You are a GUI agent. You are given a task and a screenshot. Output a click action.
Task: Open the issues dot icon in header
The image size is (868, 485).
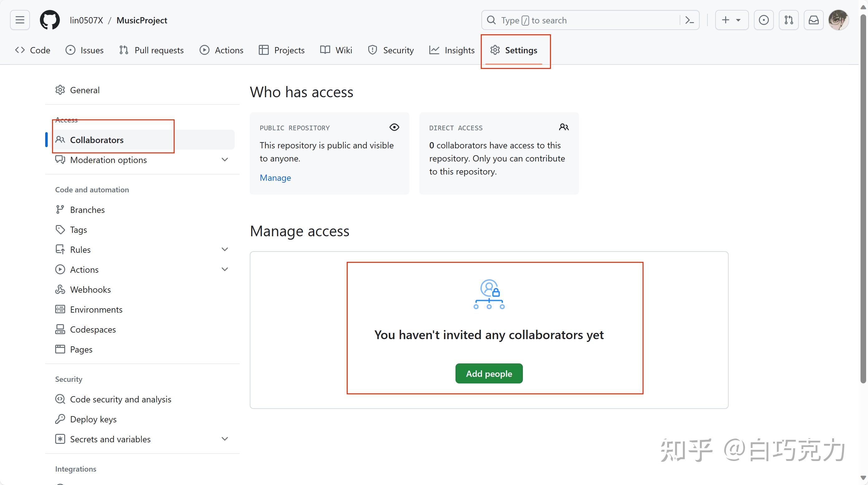pyautogui.click(x=764, y=20)
